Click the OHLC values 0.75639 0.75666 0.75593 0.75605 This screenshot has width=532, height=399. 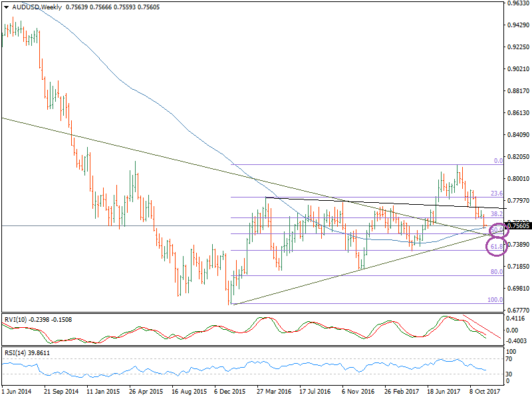112,7
